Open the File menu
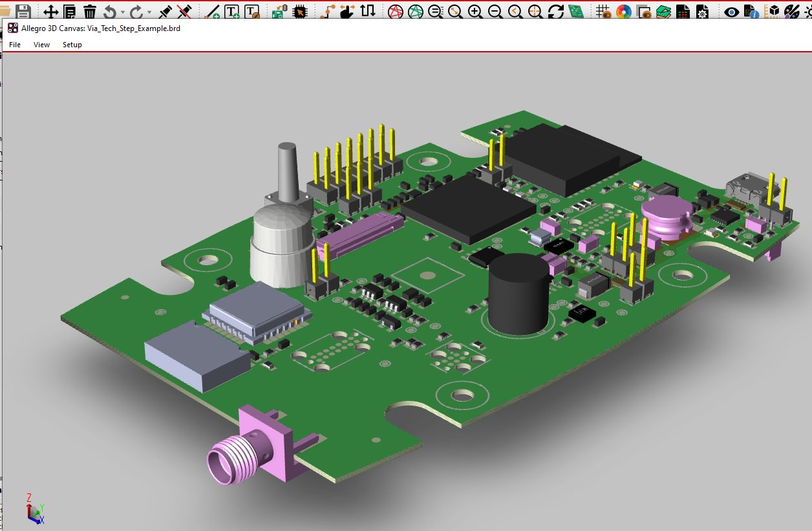Viewport: 812px width, 531px height. tap(15, 45)
